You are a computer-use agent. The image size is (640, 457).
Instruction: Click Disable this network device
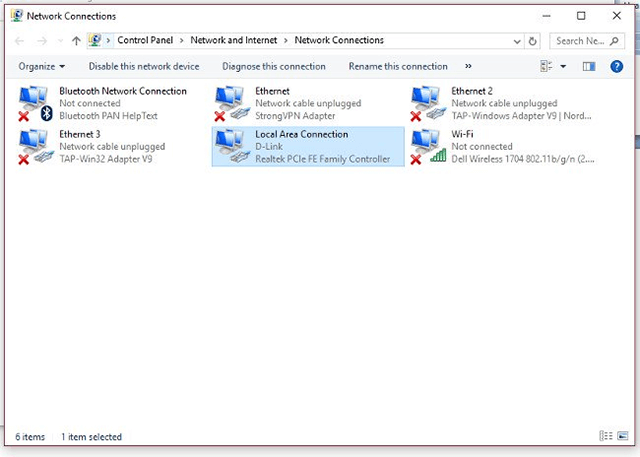click(144, 66)
